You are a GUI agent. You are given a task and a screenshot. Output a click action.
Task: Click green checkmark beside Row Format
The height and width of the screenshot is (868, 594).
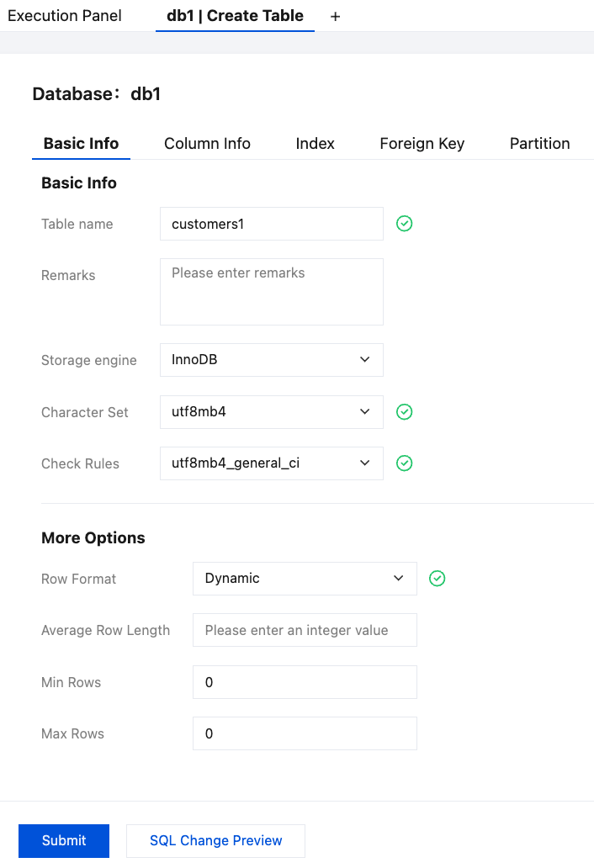point(438,579)
